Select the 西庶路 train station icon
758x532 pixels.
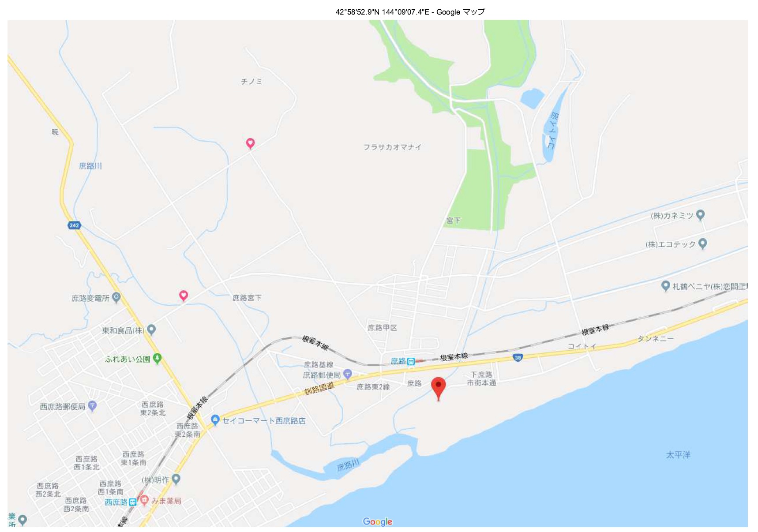tap(132, 502)
